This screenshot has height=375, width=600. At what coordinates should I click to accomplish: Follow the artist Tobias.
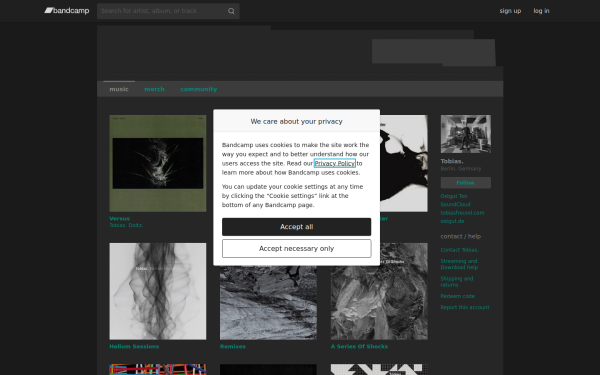pos(466,183)
